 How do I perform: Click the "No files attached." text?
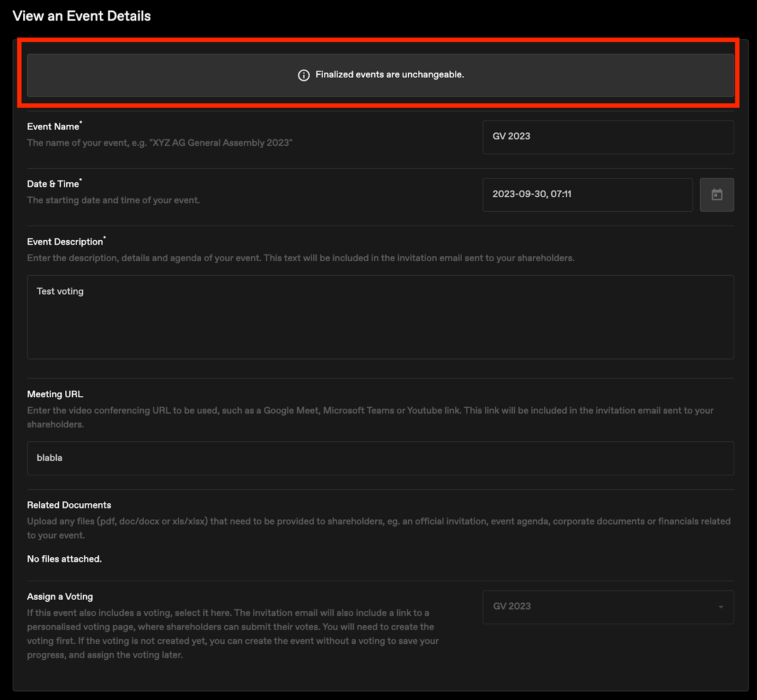[x=64, y=559]
